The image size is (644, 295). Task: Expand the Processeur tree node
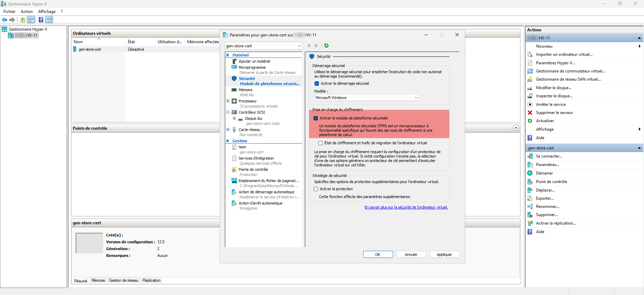tap(228, 101)
